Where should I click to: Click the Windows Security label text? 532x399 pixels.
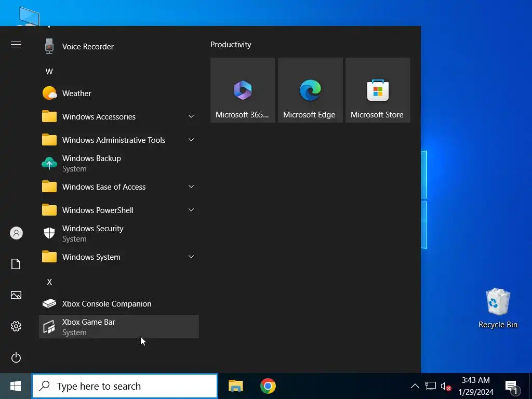(92, 229)
